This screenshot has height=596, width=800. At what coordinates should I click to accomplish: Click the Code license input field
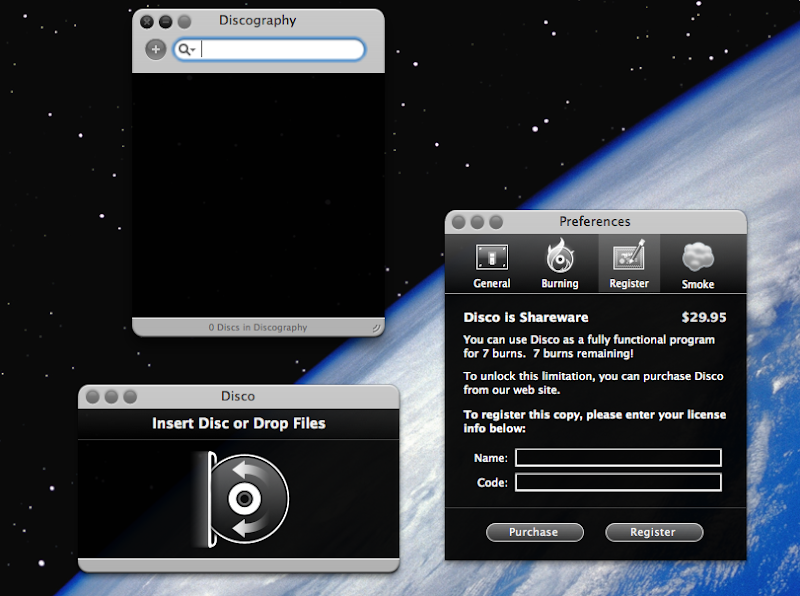pyautogui.click(x=618, y=483)
